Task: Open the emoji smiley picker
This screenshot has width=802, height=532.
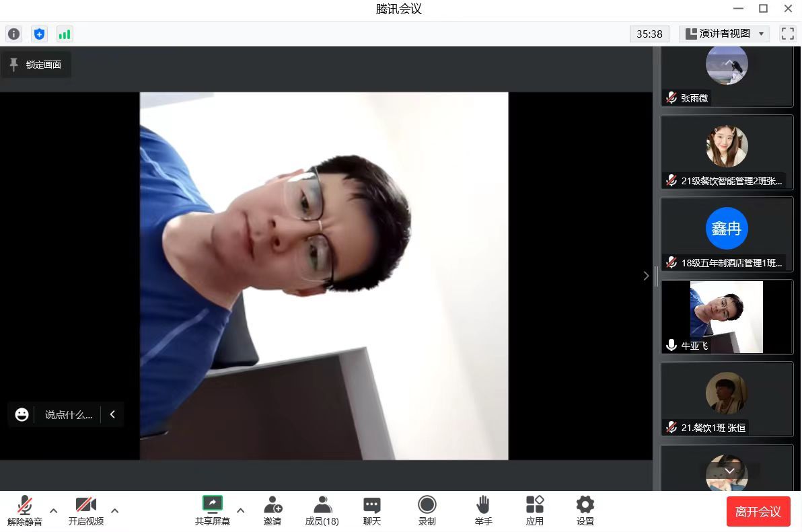Action: 22,414
